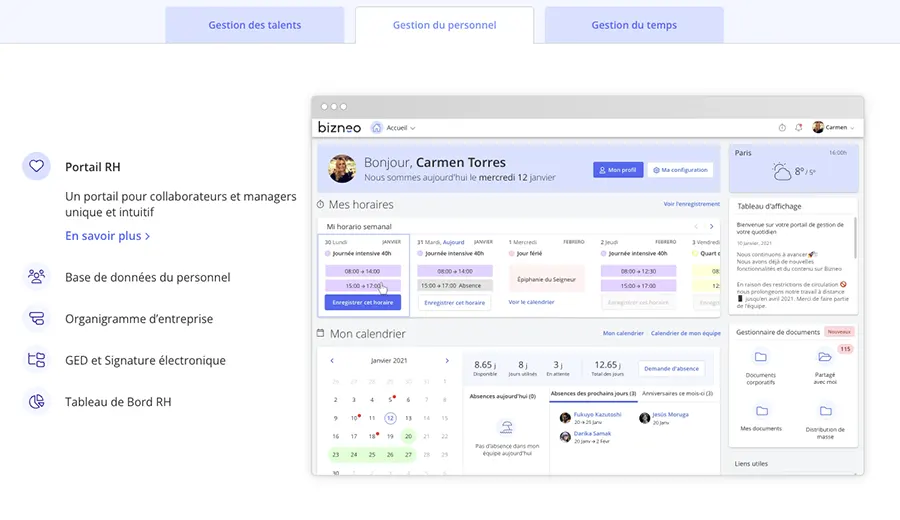900x520 pixels.
Task: Select the Gestion du personnel tab
Action: 444,25
